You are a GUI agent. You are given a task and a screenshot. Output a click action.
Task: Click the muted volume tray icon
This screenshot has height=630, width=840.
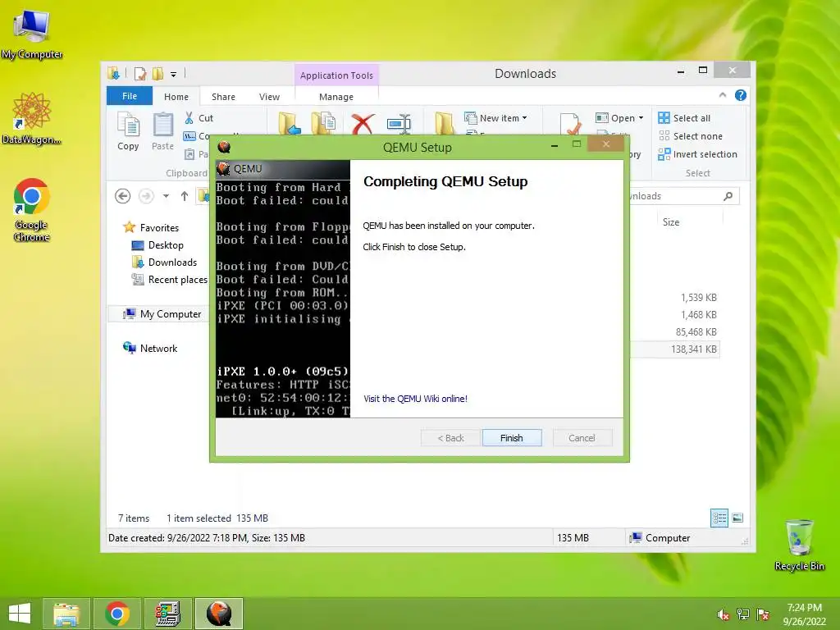[724, 614]
